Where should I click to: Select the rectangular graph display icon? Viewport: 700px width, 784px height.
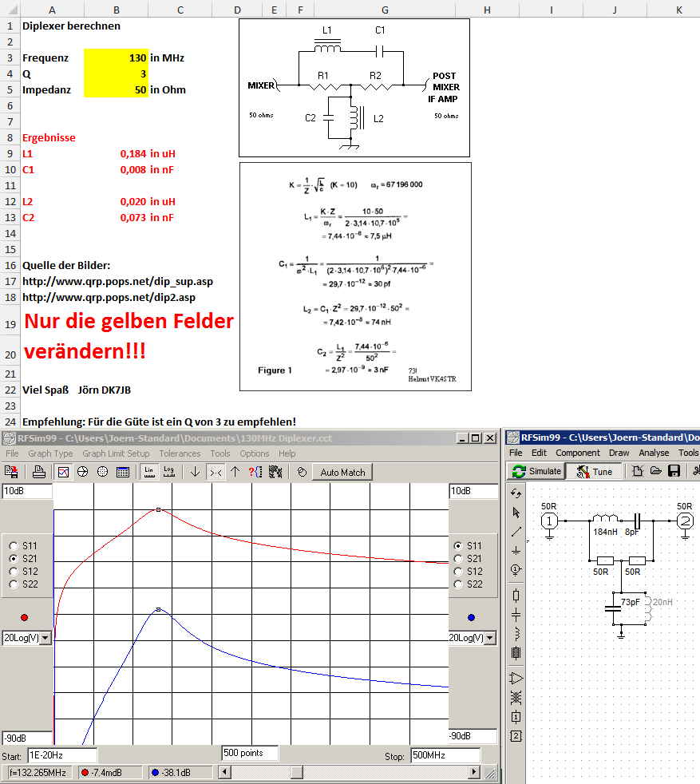pyautogui.click(x=64, y=472)
